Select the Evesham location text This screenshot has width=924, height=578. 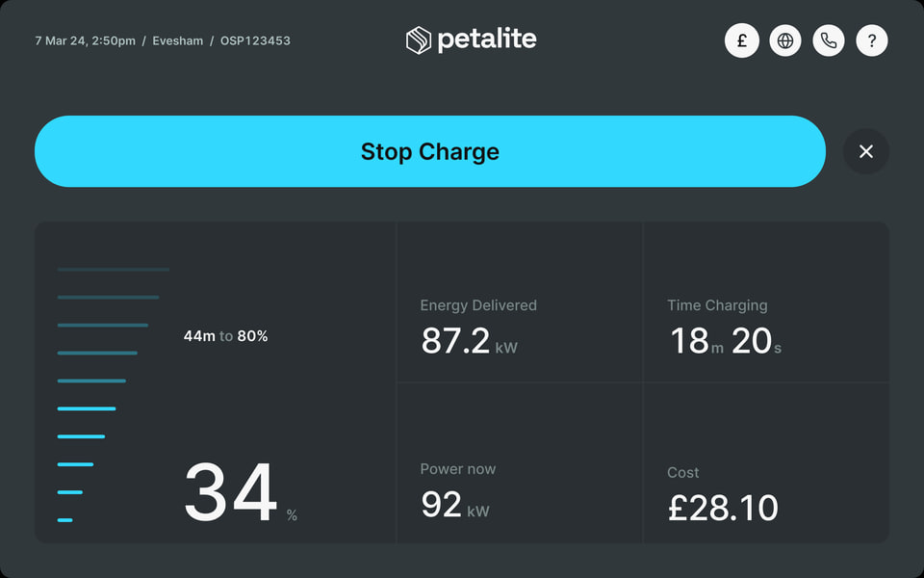[178, 41]
